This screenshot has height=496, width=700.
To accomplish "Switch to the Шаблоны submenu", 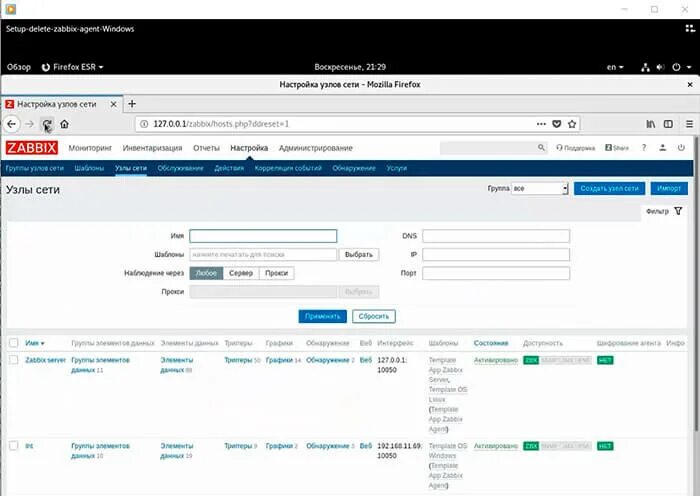I will (89, 168).
